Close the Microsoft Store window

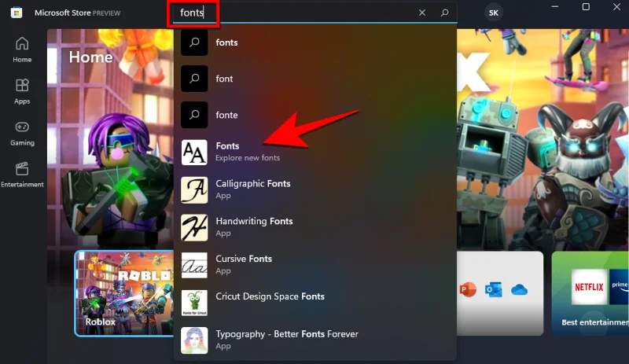(x=616, y=7)
